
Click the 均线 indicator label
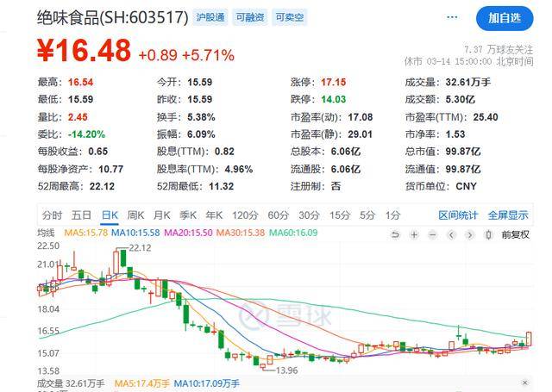point(46,233)
